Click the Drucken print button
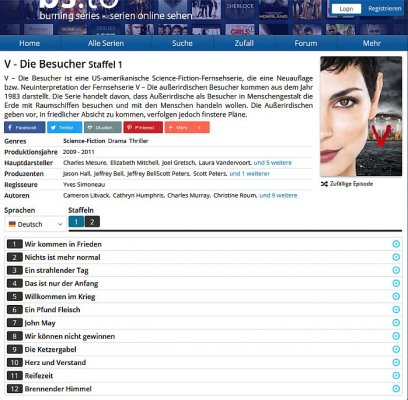 103,127
